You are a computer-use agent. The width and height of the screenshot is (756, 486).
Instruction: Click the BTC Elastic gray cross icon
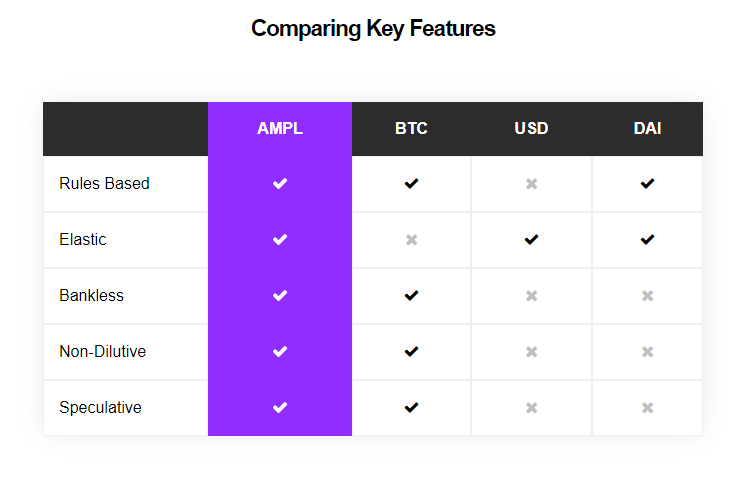tap(411, 240)
